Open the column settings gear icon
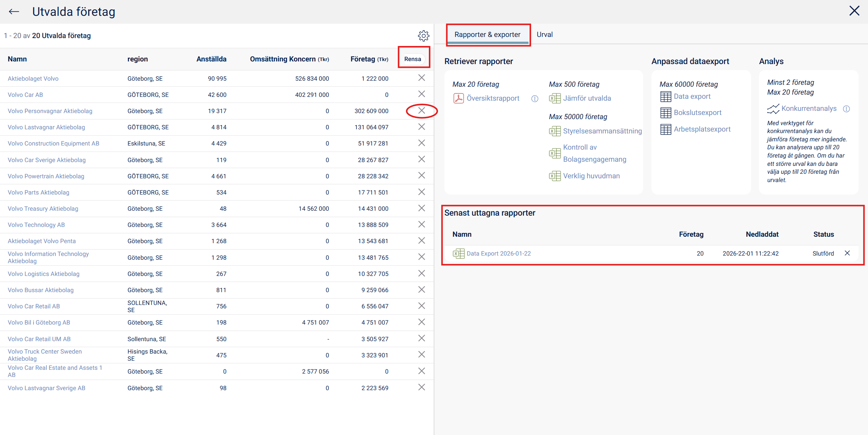 pyautogui.click(x=423, y=36)
